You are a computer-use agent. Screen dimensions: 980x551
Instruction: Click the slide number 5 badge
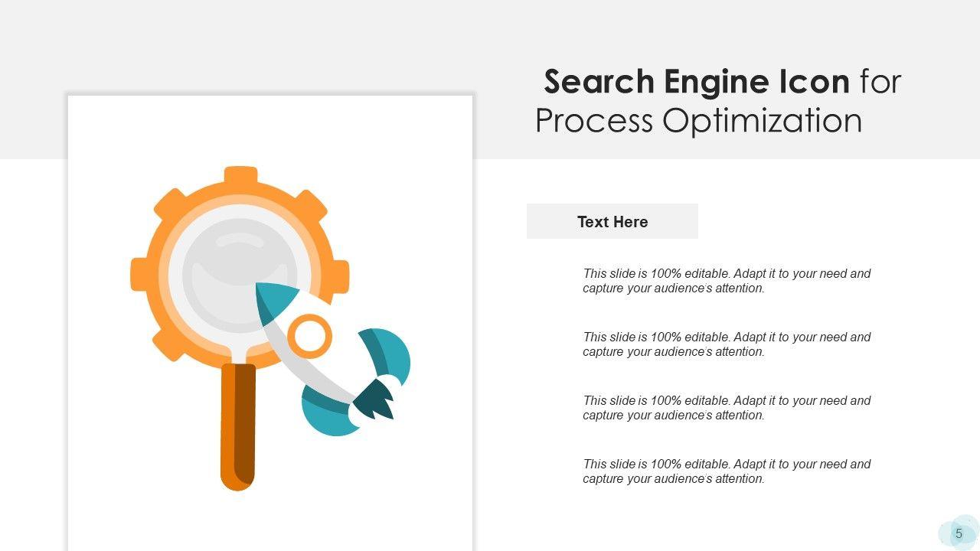959,533
